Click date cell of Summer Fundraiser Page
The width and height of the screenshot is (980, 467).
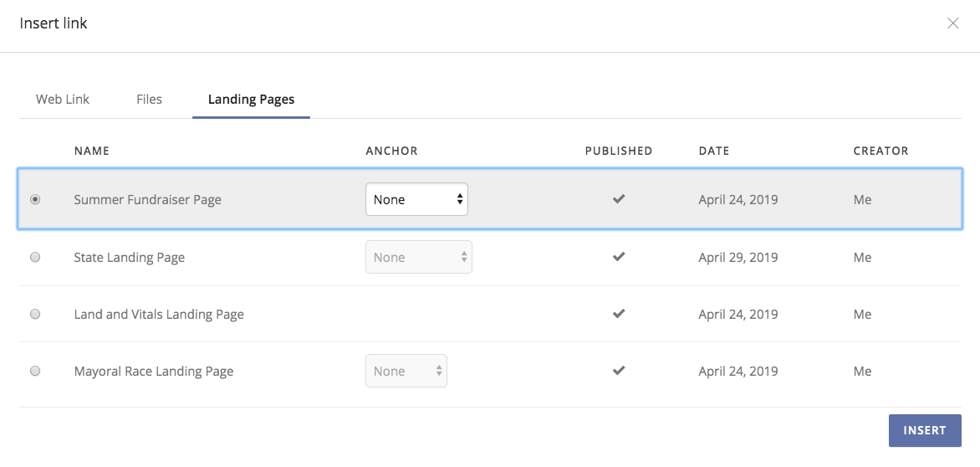[x=738, y=200]
